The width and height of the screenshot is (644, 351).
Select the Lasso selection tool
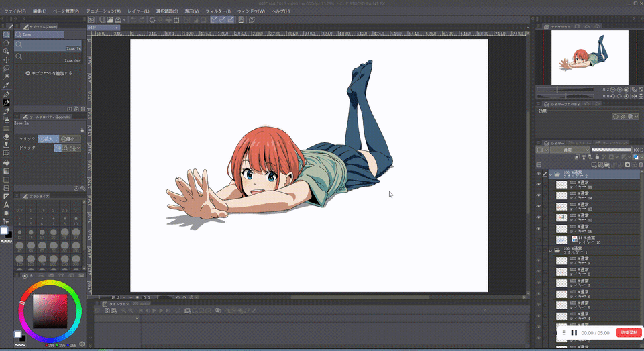coord(6,68)
